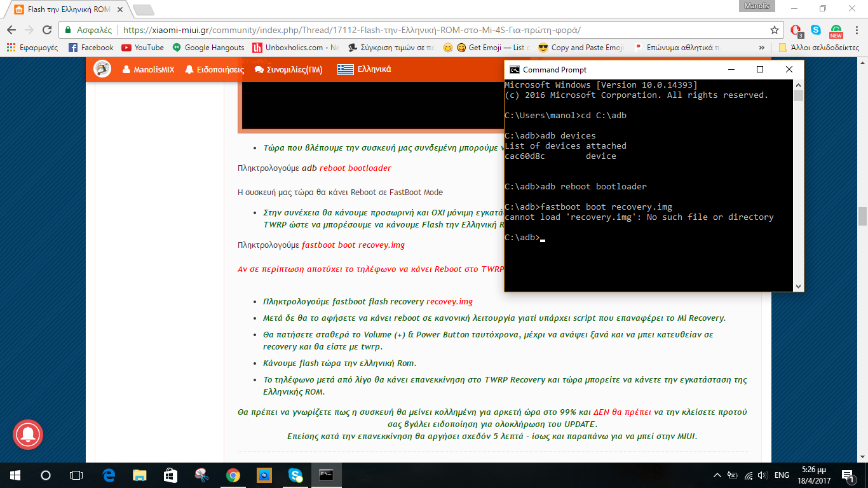The height and width of the screenshot is (488, 868).
Task: Expand the Ελληνικά language selector
Action: pos(364,70)
